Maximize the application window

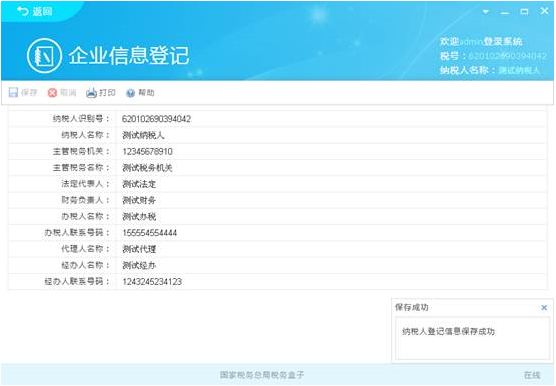[524, 12]
